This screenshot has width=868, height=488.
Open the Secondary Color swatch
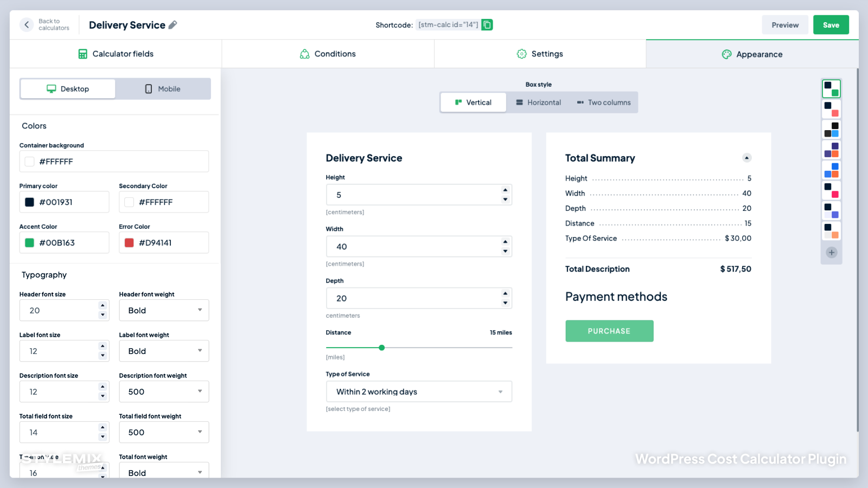point(129,202)
